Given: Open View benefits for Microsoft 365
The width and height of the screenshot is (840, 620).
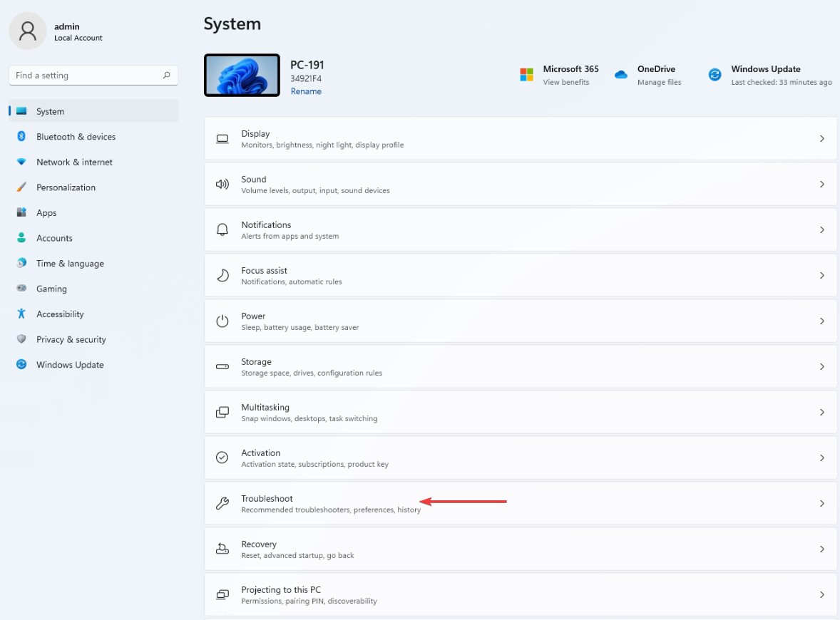Looking at the screenshot, I should (x=570, y=82).
